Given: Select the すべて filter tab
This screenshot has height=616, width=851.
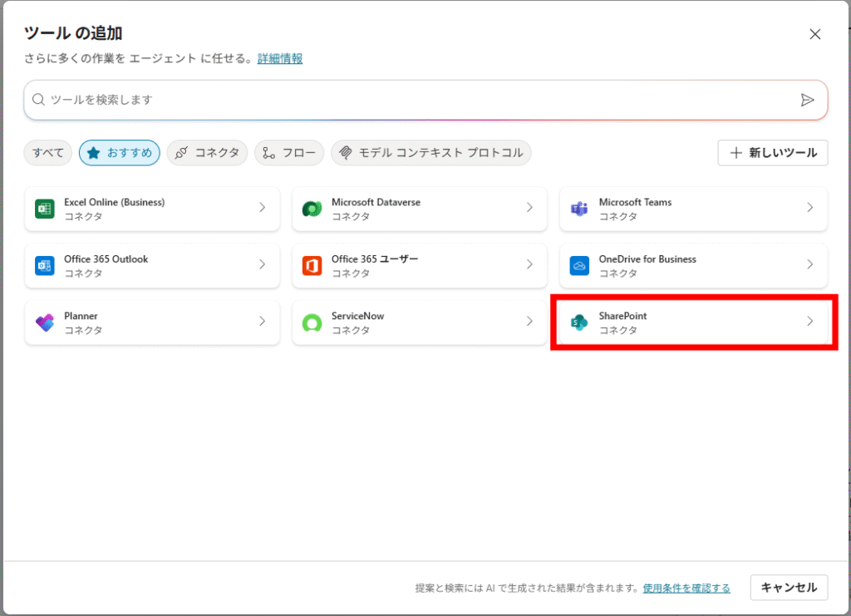Looking at the screenshot, I should point(47,152).
